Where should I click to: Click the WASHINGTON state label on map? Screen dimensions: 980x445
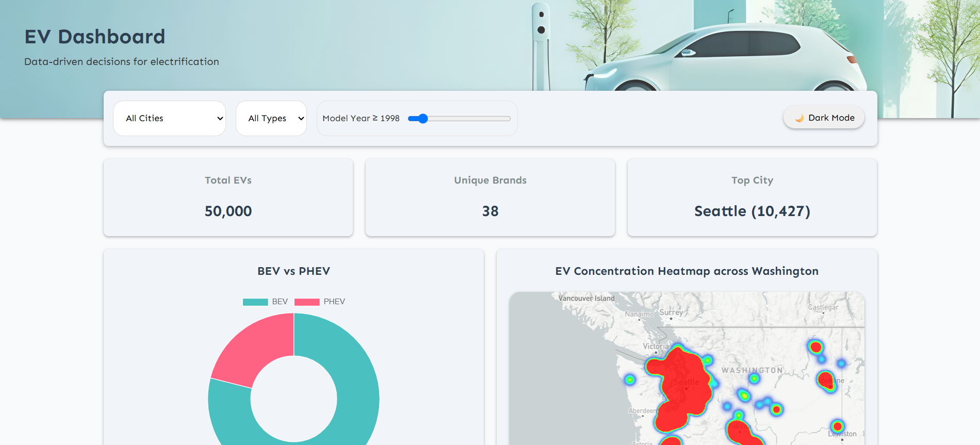tap(752, 370)
